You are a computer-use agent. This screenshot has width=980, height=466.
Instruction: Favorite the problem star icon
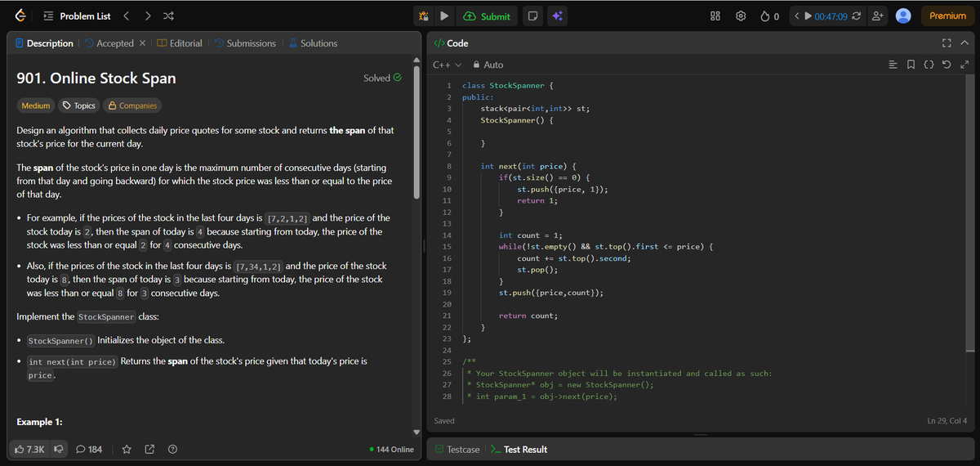(127, 449)
